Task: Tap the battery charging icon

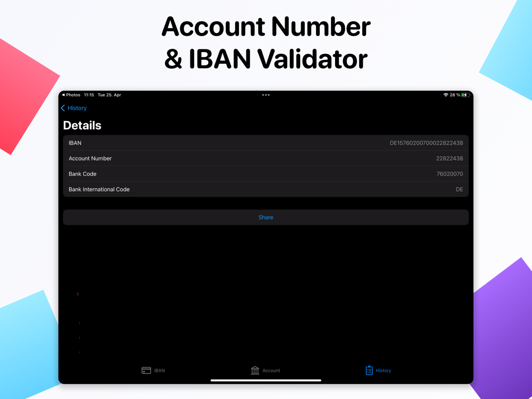Action: coord(465,95)
